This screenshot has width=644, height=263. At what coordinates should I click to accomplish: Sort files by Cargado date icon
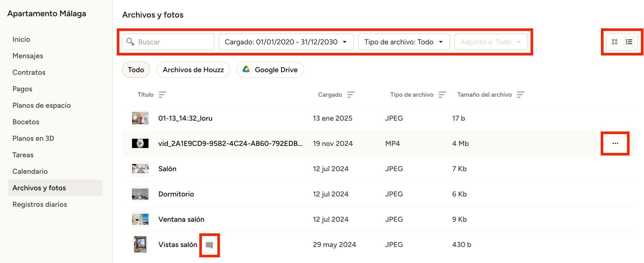point(351,95)
